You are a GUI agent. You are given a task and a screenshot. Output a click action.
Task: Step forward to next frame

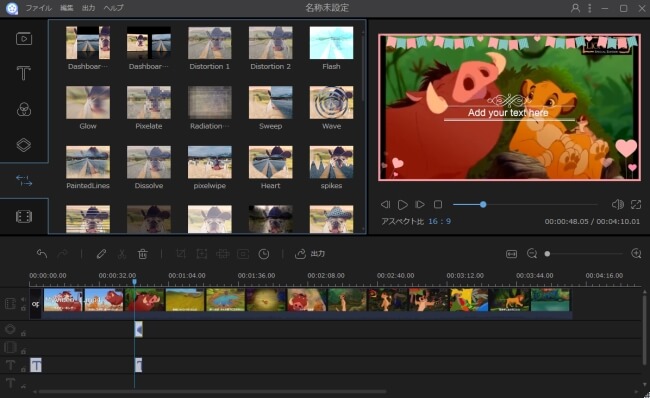point(420,204)
